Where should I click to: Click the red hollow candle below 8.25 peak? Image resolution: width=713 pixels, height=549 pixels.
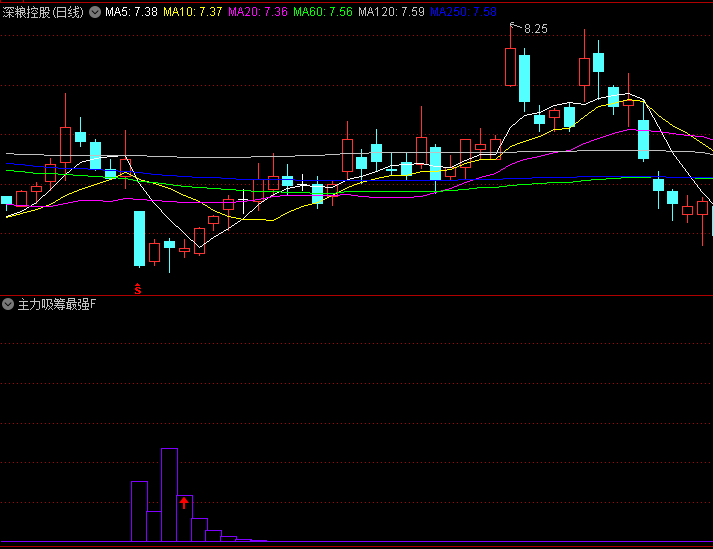(x=511, y=66)
